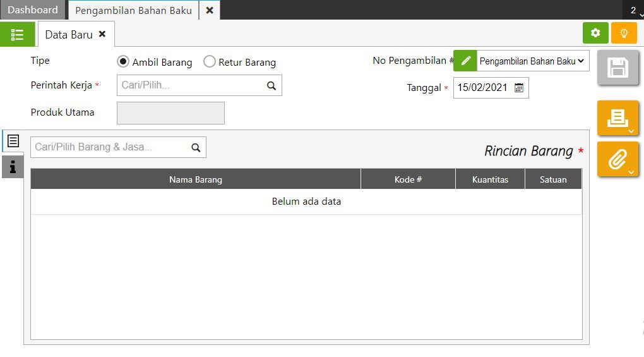Click the orange lightbulb tips icon
The height and width of the screenshot is (357, 644).
click(624, 33)
